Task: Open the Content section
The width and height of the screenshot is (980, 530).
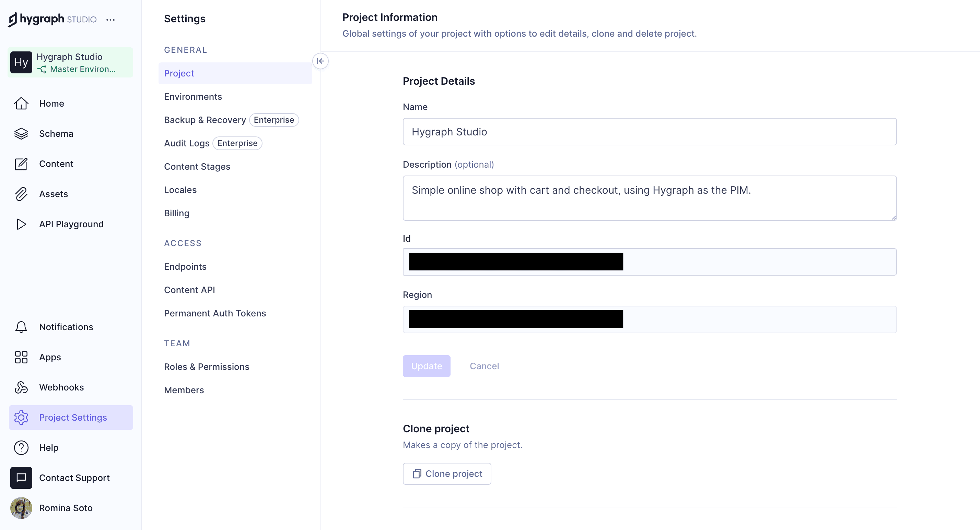Action: (56, 164)
